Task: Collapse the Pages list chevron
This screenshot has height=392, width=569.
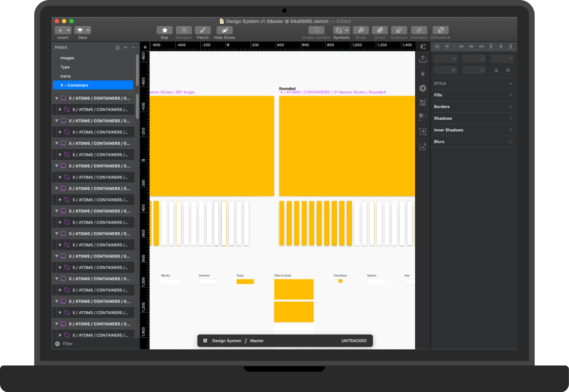Action: click(133, 47)
